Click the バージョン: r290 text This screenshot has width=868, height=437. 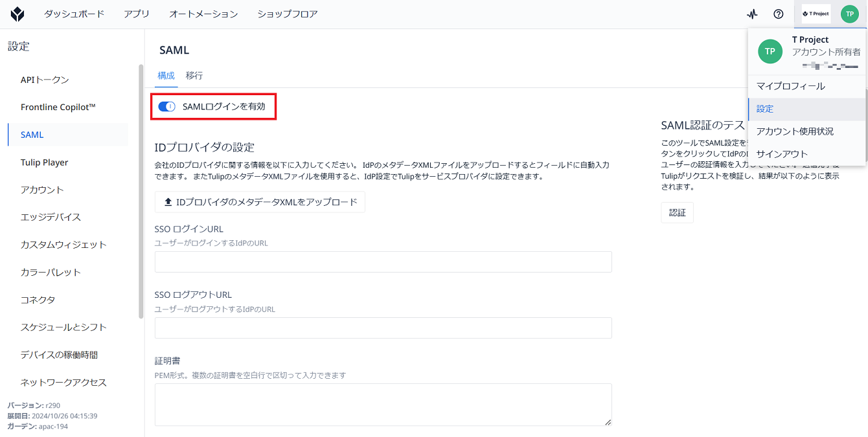coord(34,405)
